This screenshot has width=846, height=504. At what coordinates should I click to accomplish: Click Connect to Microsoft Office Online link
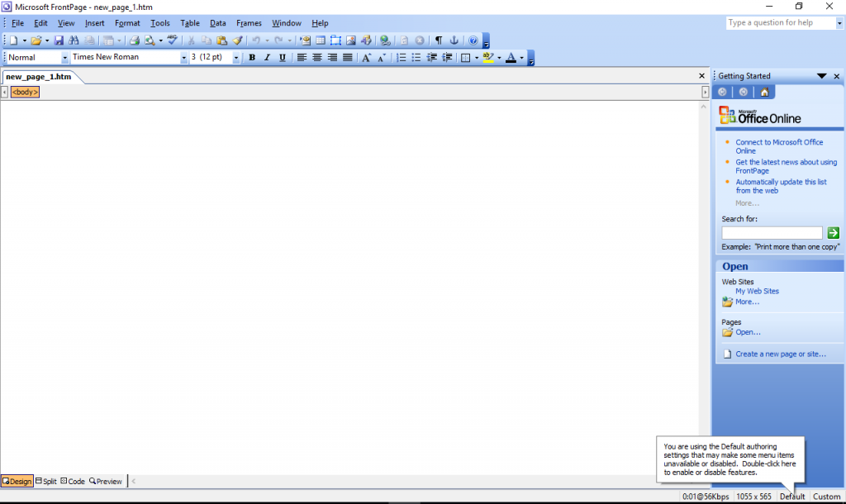click(779, 147)
